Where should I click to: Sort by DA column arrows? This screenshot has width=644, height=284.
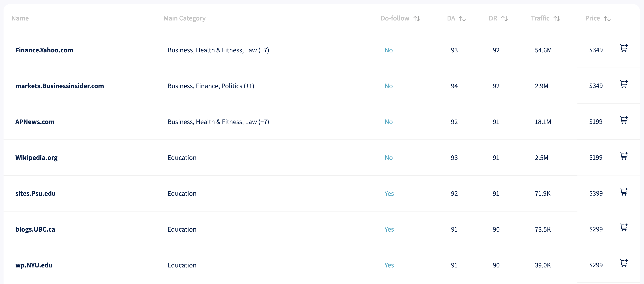pos(462,19)
